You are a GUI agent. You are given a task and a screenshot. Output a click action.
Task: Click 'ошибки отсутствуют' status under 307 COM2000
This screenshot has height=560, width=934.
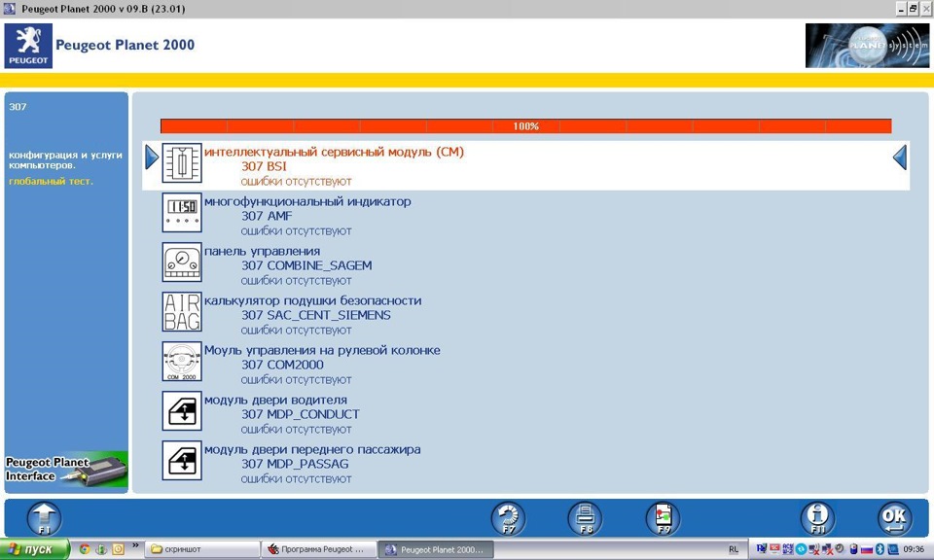tap(296, 380)
